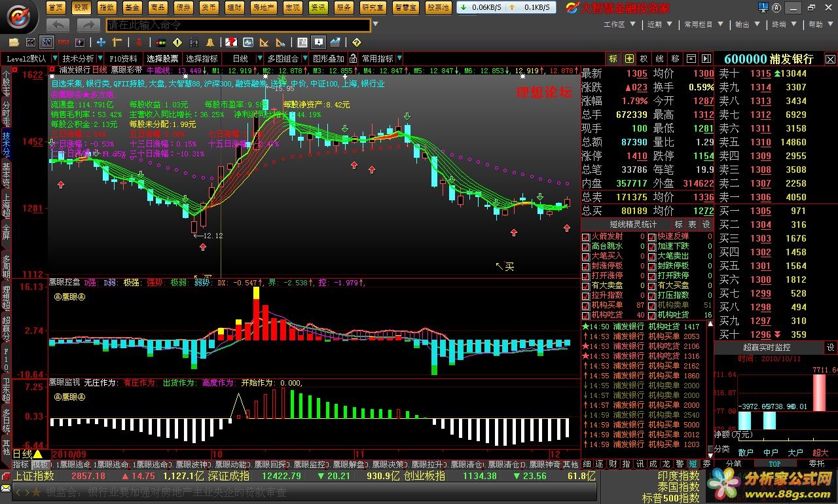
Task: Open the 多图组合 dropdown arrow
Action: tap(304, 58)
